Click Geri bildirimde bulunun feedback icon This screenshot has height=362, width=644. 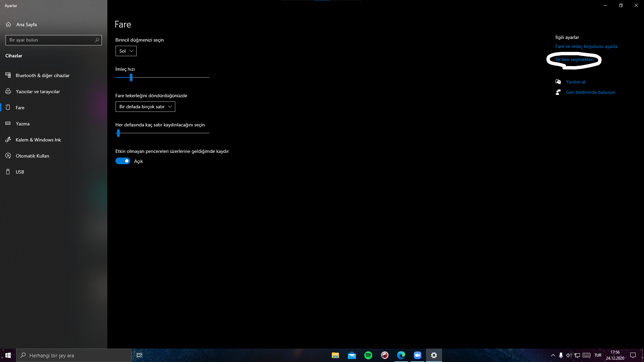click(x=558, y=92)
